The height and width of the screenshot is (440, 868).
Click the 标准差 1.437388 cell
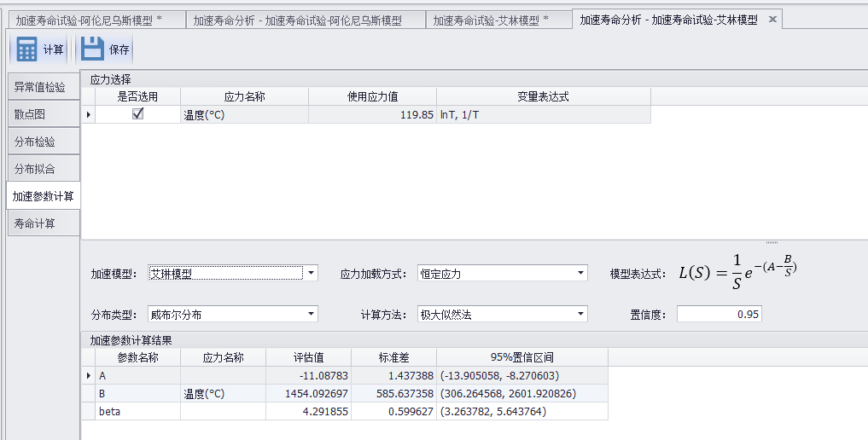coord(393,375)
